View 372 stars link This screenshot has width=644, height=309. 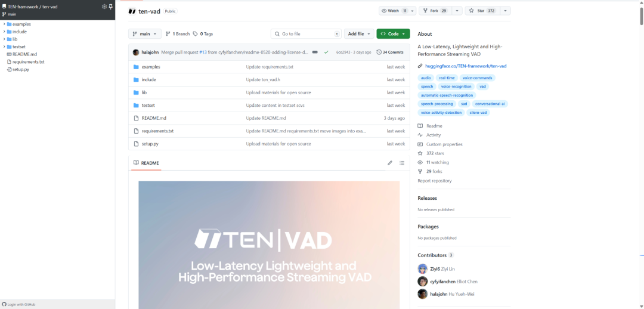pyautogui.click(x=435, y=153)
